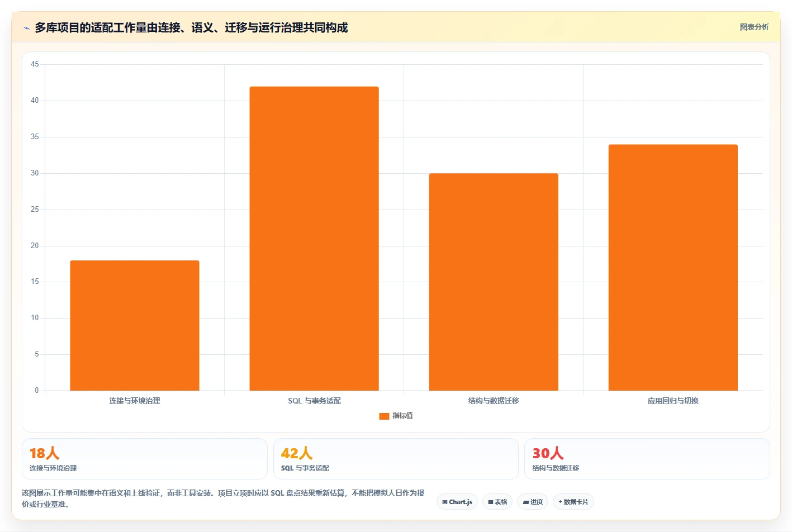Click the 表格 tag chip
The height and width of the screenshot is (532, 792).
click(497, 502)
